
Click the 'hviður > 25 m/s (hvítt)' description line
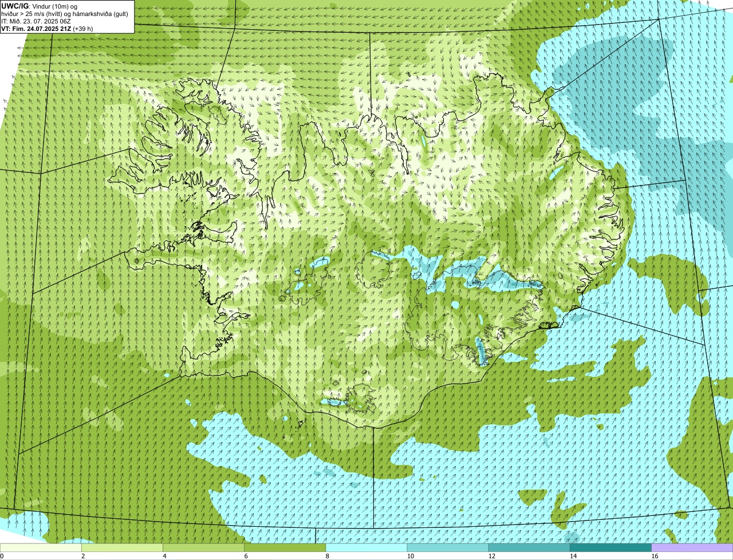[65, 14]
